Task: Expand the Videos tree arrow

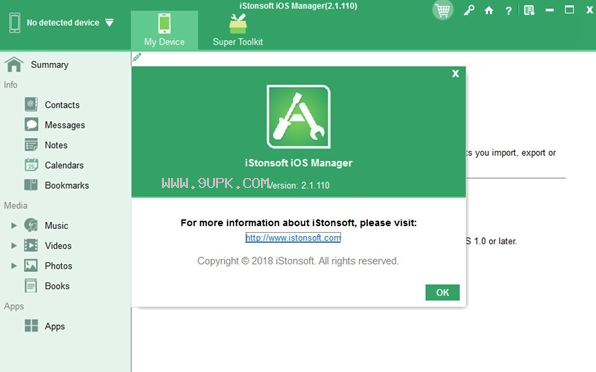Action: point(14,245)
